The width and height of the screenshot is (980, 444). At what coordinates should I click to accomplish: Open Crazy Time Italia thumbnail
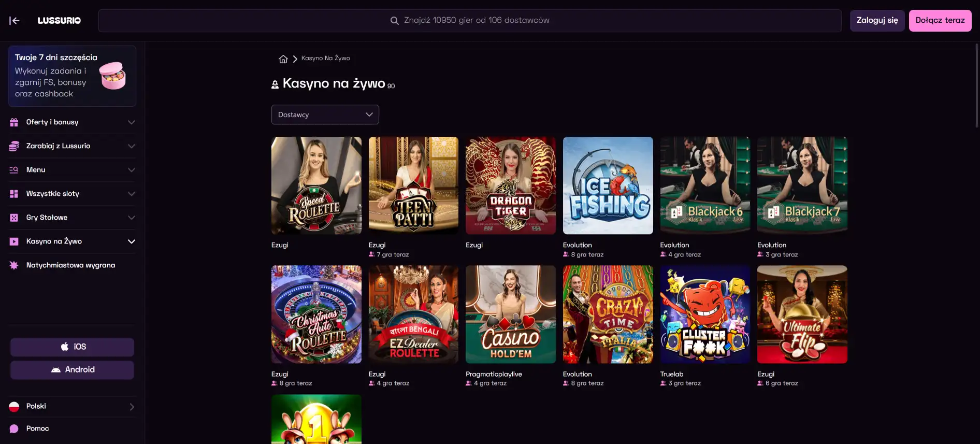[608, 314]
